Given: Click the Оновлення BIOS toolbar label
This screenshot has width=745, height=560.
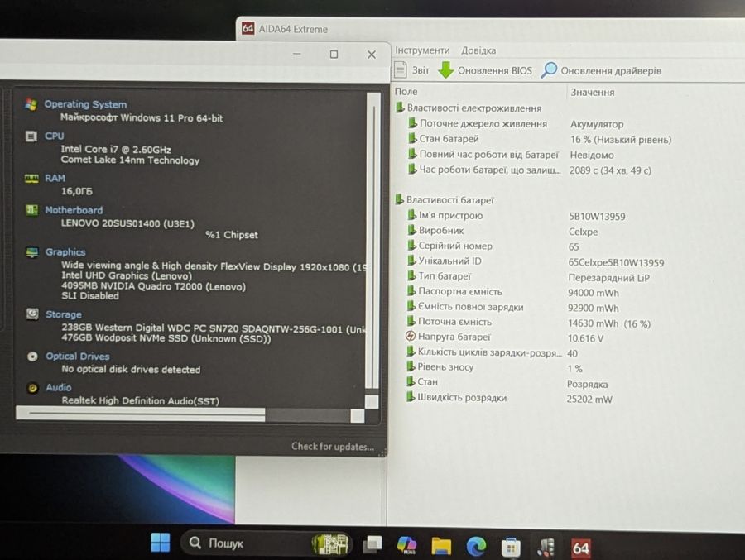Looking at the screenshot, I should [495, 71].
